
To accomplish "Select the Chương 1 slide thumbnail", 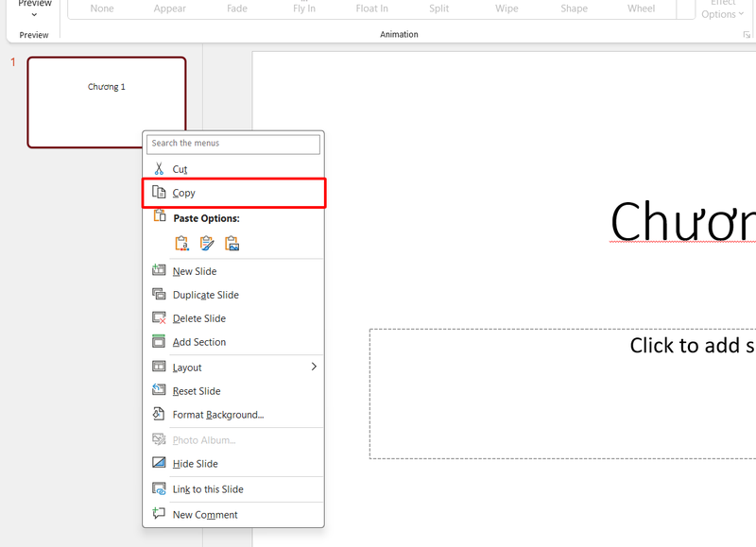I will click(x=107, y=102).
